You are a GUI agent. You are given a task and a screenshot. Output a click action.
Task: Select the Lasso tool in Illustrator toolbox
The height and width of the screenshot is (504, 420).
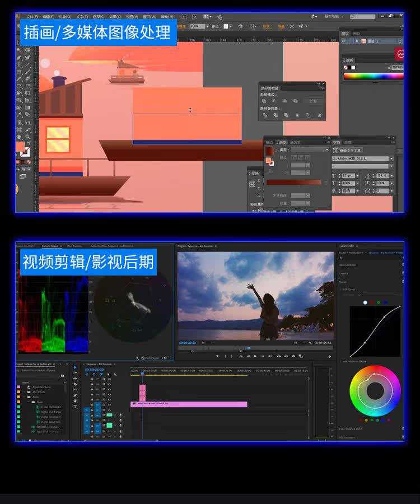pos(27,50)
